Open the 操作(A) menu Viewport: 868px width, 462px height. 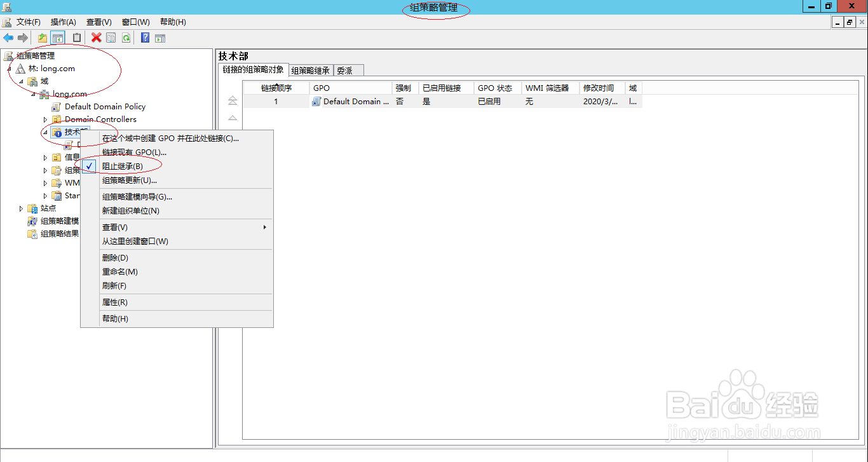pyautogui.click(x=63, y=22)
